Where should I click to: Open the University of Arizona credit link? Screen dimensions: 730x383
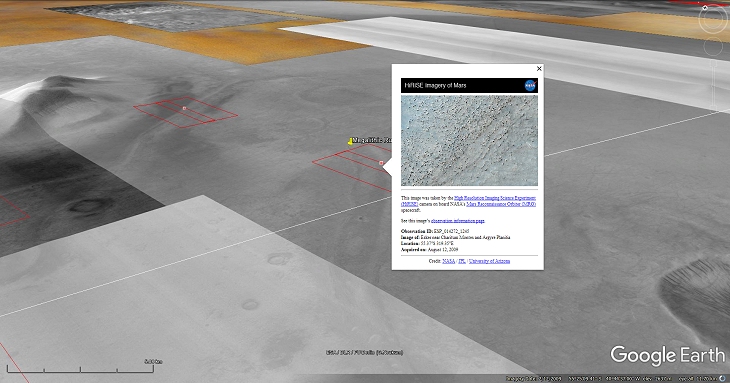pos(489,261)
